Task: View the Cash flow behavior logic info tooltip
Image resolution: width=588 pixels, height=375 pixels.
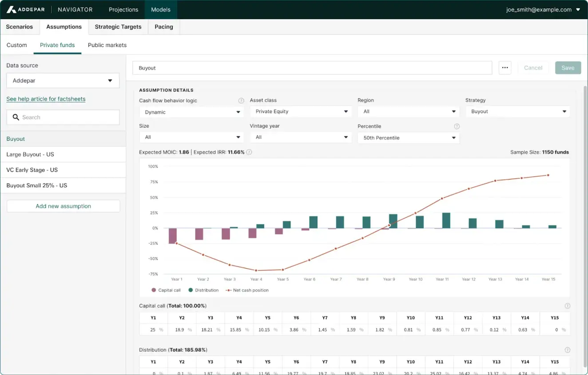Action: pyautogui.click(x=241, y=100)
